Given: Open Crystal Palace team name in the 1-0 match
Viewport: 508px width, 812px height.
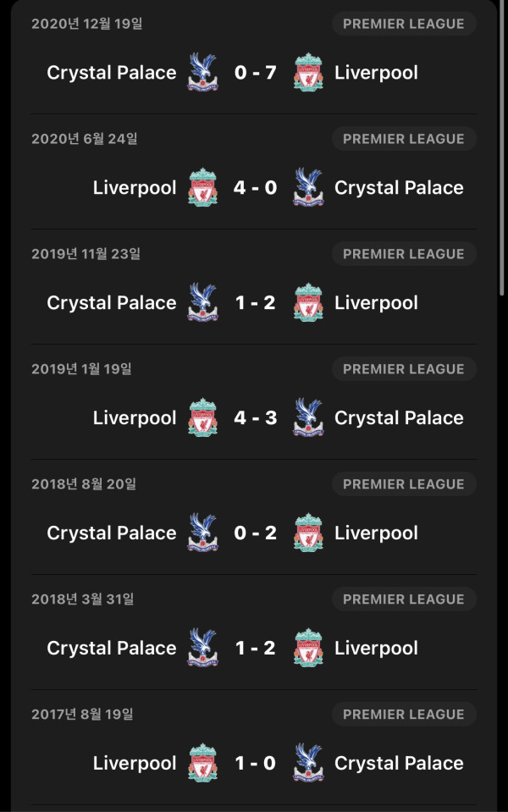Looking at the screenshot, I should point(399,764).
